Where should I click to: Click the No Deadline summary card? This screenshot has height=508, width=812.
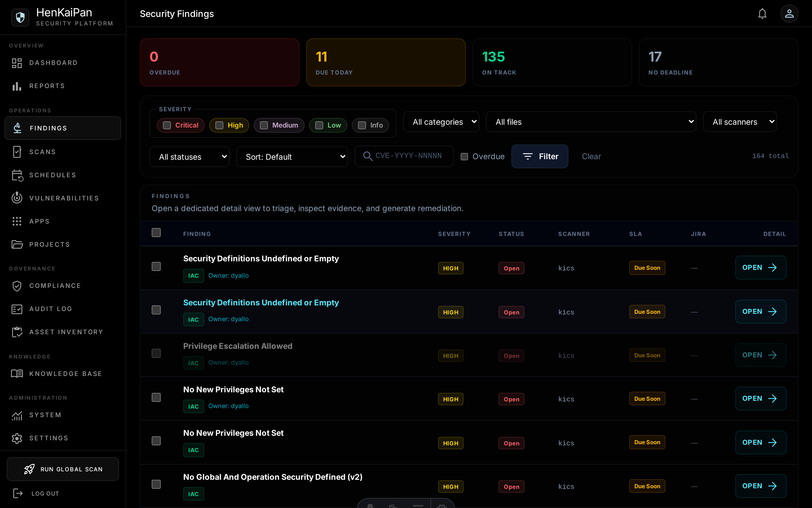tap(718, 62)
